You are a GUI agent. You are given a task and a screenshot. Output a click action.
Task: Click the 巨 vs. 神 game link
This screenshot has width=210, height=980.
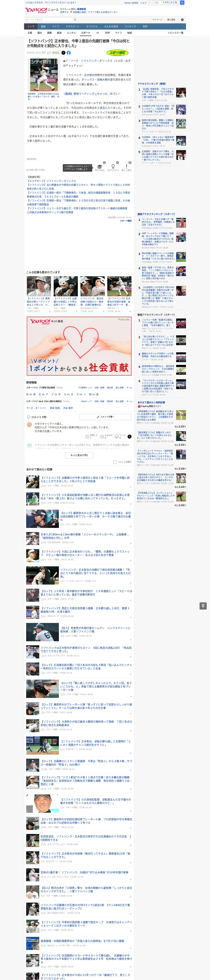pyautogui.click(x=31, y=394)
